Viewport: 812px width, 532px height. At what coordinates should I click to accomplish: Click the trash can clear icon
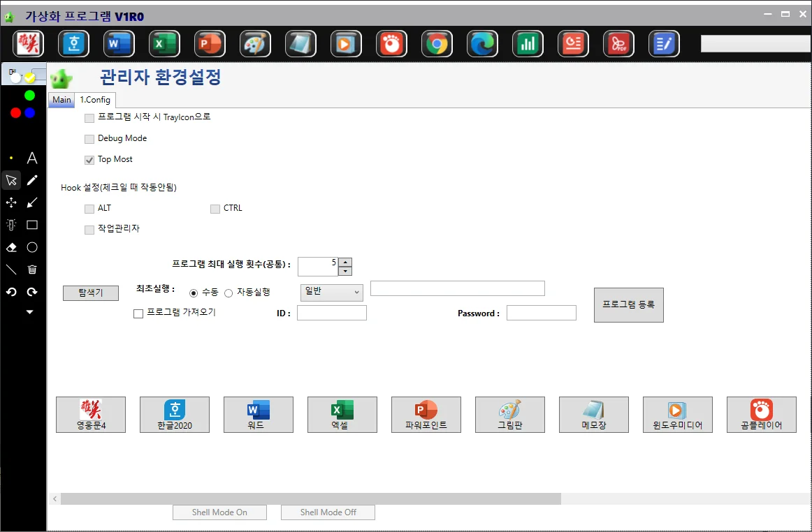[x=32, y=269]
